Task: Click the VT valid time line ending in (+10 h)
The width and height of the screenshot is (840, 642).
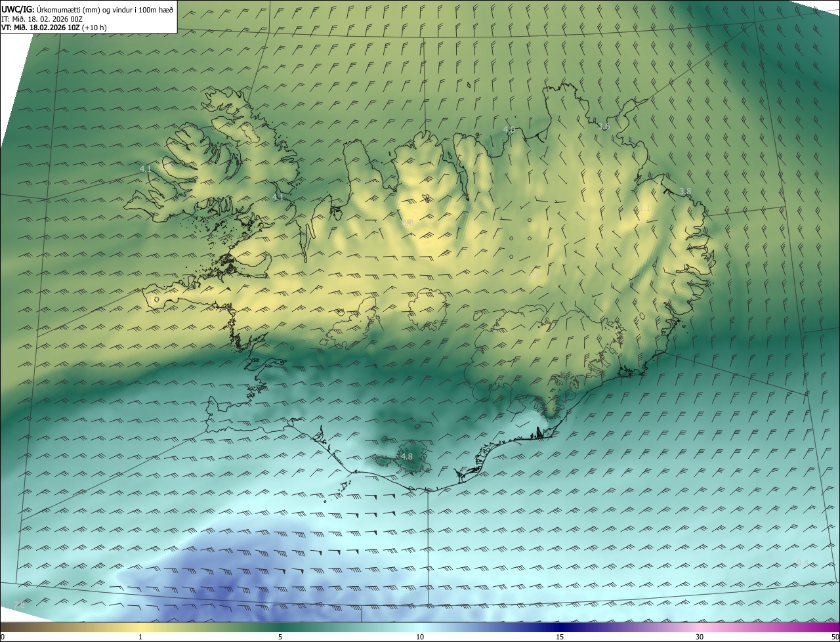Action: pyautogui.click(x=54, y=28)
